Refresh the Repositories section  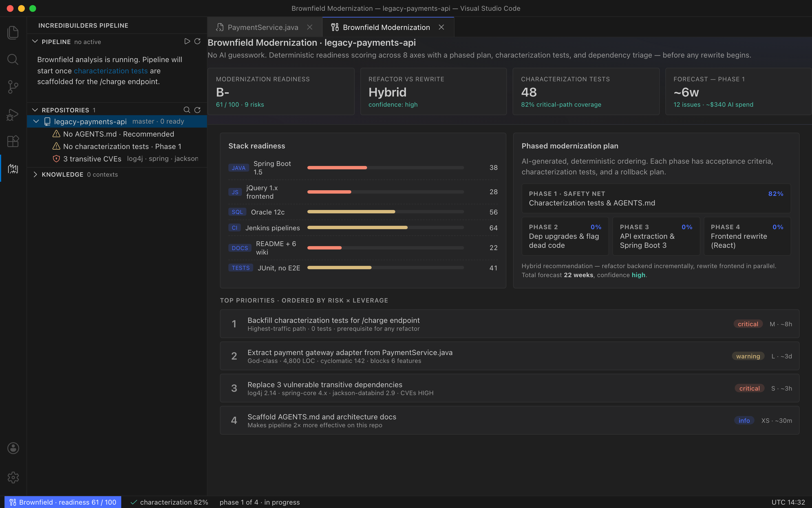[x=198, y=110]
